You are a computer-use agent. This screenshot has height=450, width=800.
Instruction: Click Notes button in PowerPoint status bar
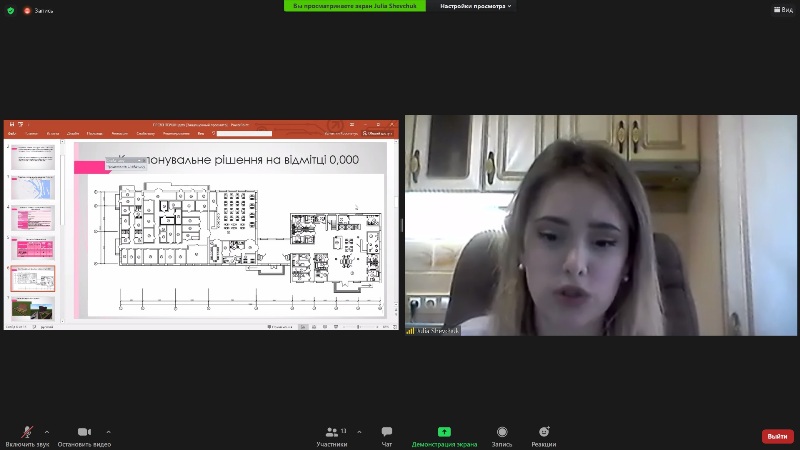pyautogui.click(x=280, y=327)
